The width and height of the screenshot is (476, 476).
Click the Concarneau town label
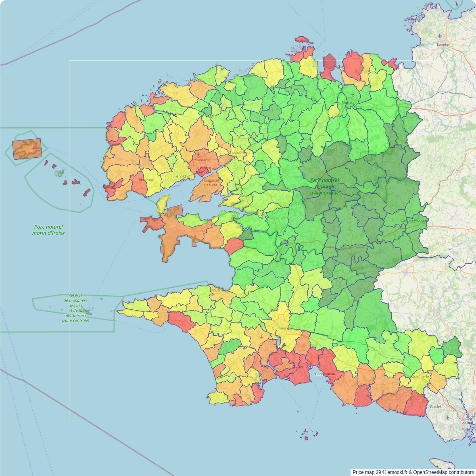pyautogui.click(x=325, y=374)
